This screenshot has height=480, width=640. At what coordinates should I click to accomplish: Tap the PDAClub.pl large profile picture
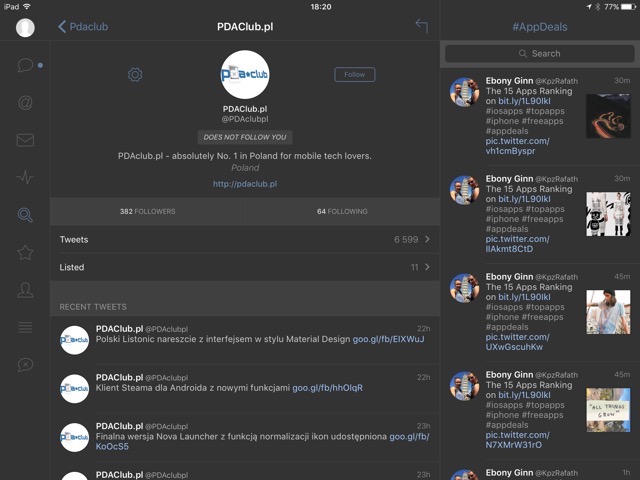245,75
